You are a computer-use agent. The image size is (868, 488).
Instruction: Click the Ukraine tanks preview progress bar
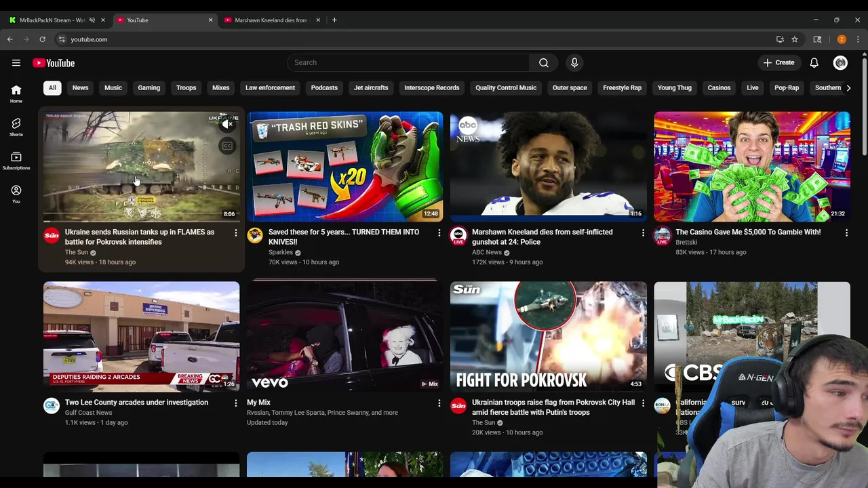tap(141, 221)
